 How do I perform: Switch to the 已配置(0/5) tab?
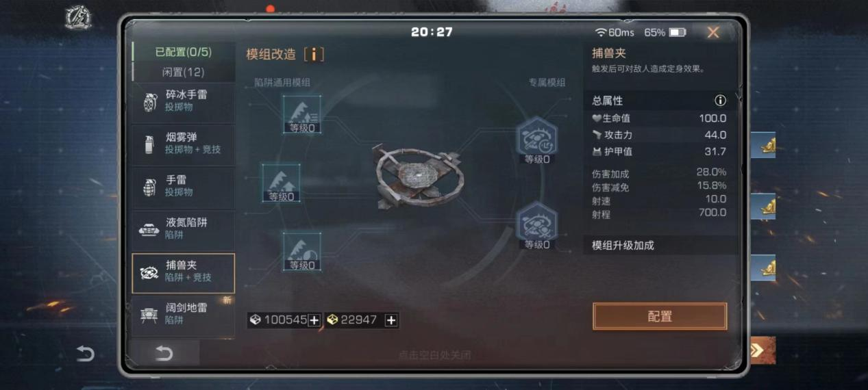183,52
